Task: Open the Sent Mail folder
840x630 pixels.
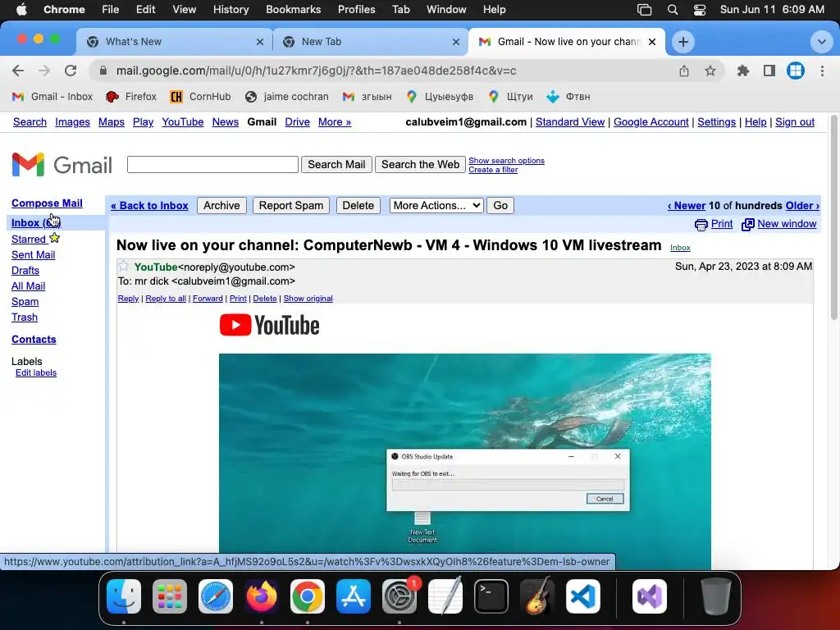Action: tap(33, 255)
